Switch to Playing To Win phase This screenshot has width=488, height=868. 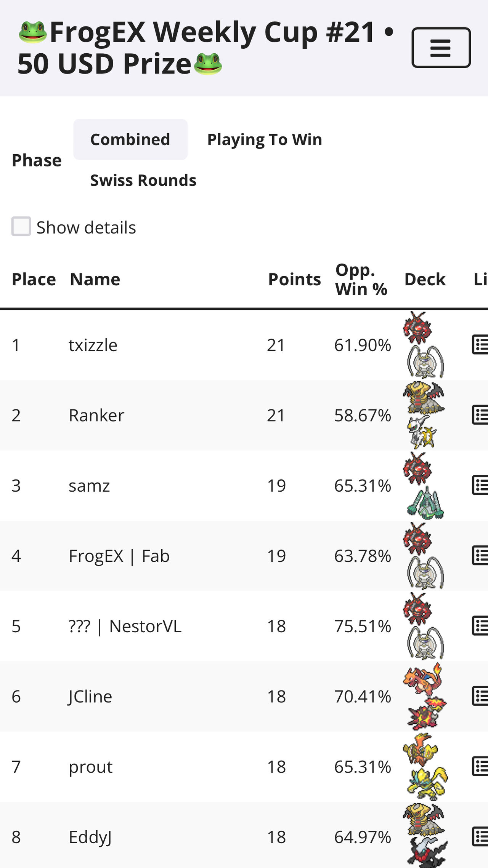[x=265, y=139]
